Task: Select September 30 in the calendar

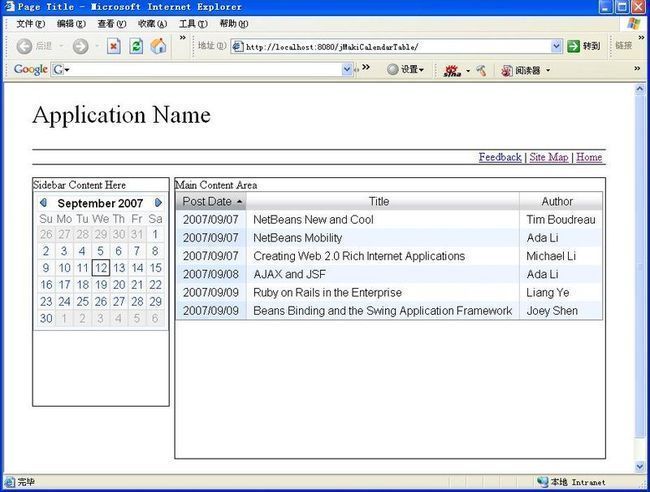Action: [46, 318]
